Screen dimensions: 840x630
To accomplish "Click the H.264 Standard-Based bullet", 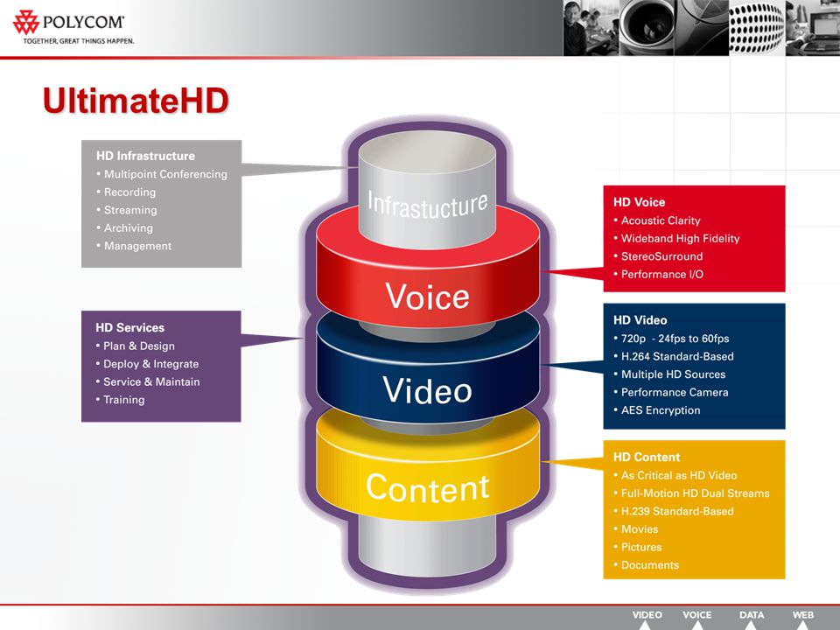I will (x=674, y=356).
